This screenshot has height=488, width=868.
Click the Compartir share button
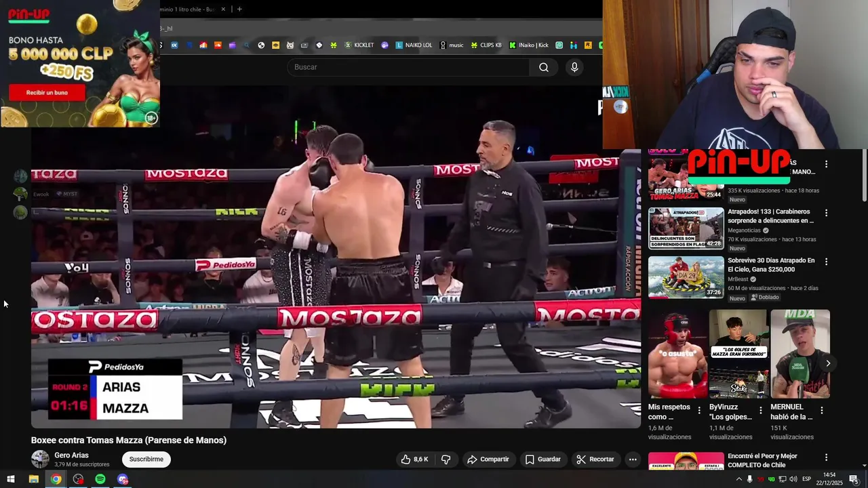click(488, 460)
